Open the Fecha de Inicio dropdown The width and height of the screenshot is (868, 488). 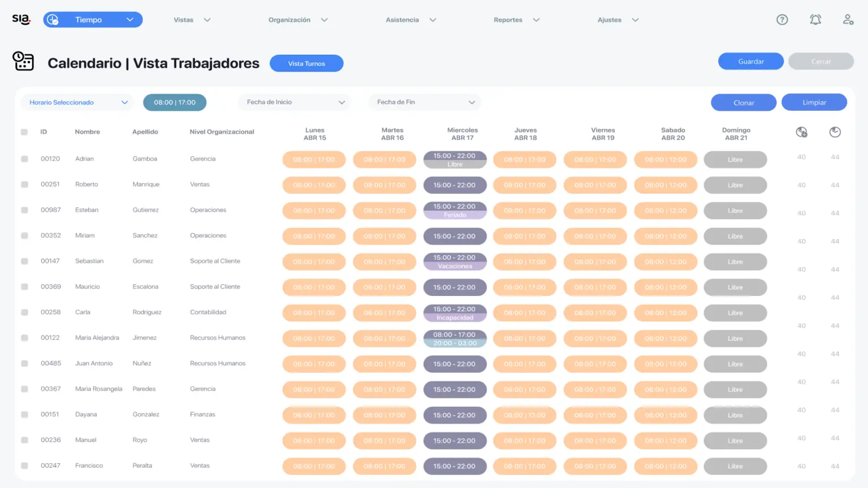(x=295, y=102)
